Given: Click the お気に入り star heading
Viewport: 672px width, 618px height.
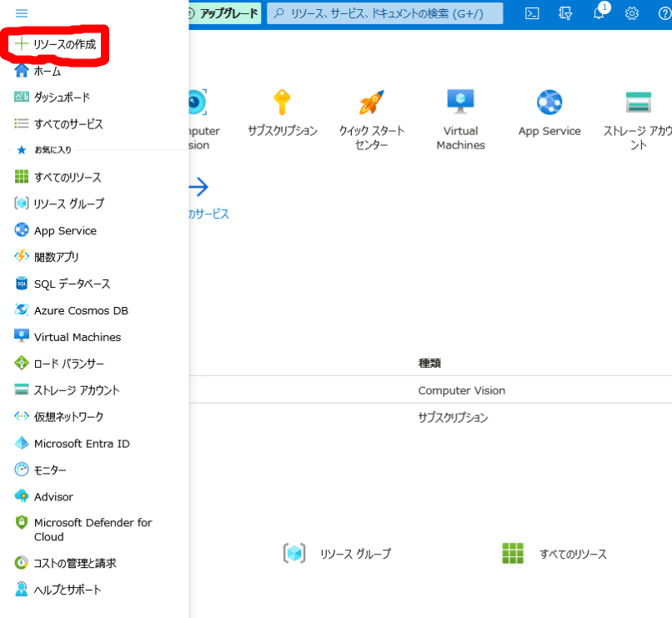Looking at the screenshot, I should 43,150.
